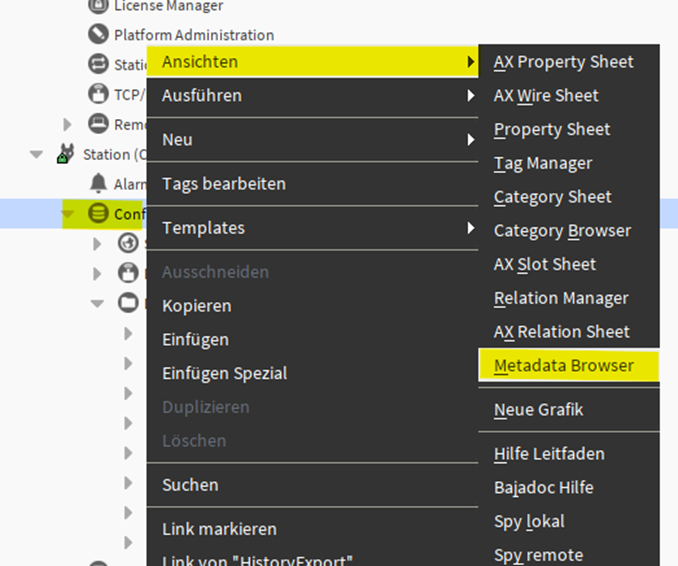Select Neue Grafik from the views list
This screenshot has height=566, width=678.
[539, 410]
